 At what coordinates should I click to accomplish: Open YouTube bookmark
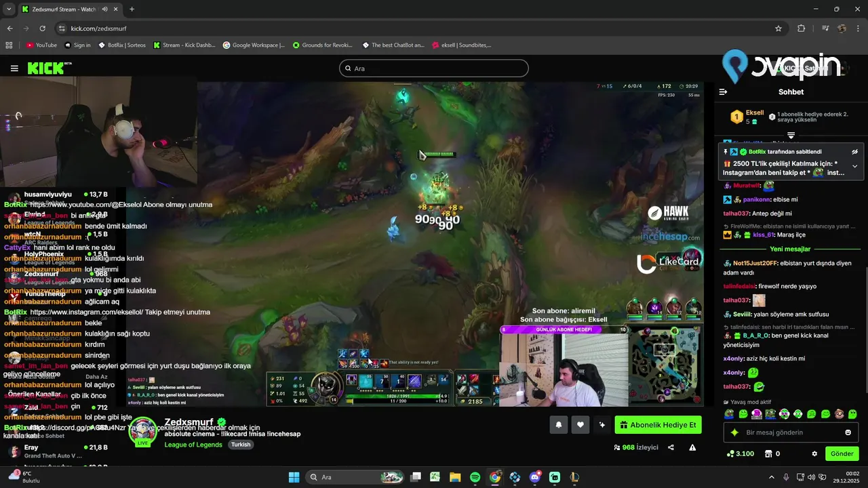[41, 45]
